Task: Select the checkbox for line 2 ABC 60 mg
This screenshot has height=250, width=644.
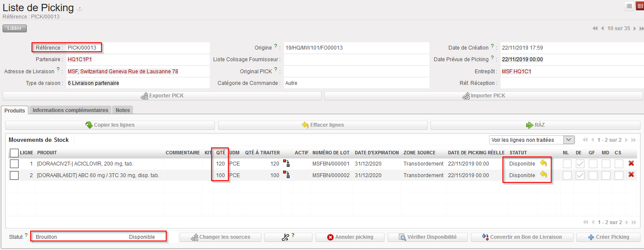Action: [14, 175]
